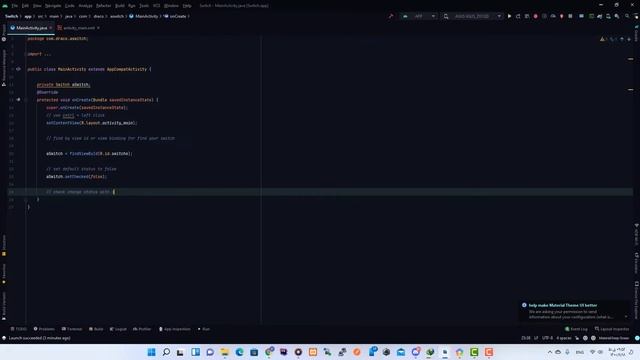Open File Explorer from the taskbar
Image resolution: width=640 pixels, height=360 pixels.
click(224, 352)
